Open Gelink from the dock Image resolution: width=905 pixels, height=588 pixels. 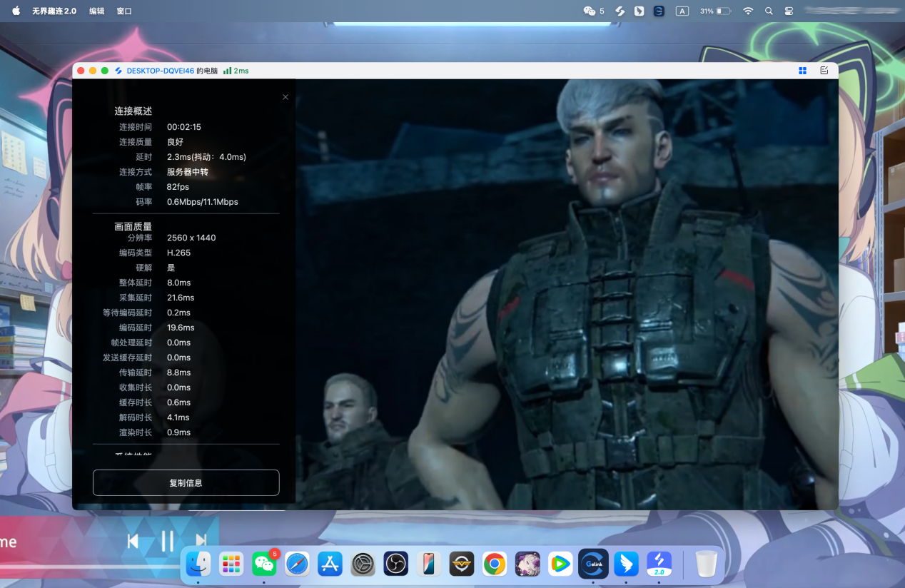(x=593, y=564)
